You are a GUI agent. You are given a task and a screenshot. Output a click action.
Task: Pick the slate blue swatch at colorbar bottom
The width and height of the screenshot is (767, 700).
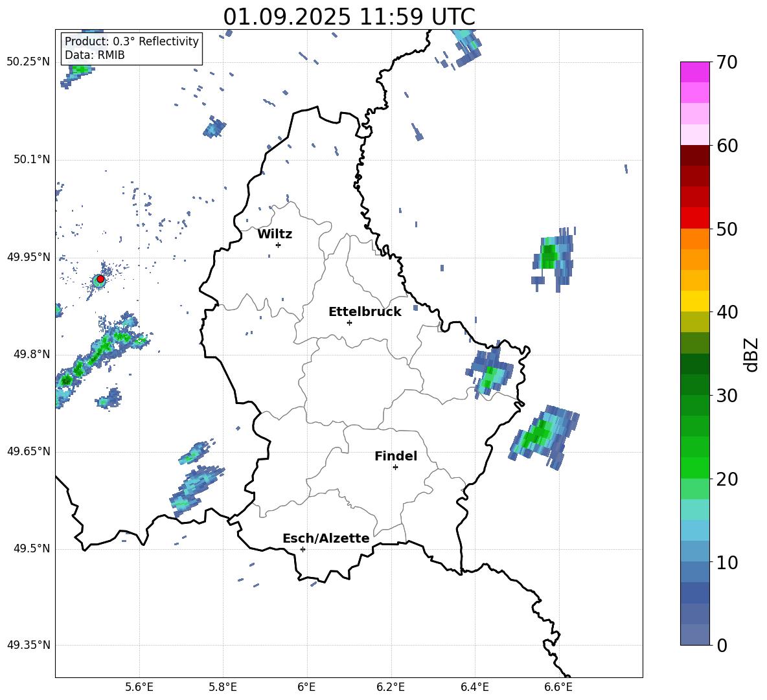[694, 635]
